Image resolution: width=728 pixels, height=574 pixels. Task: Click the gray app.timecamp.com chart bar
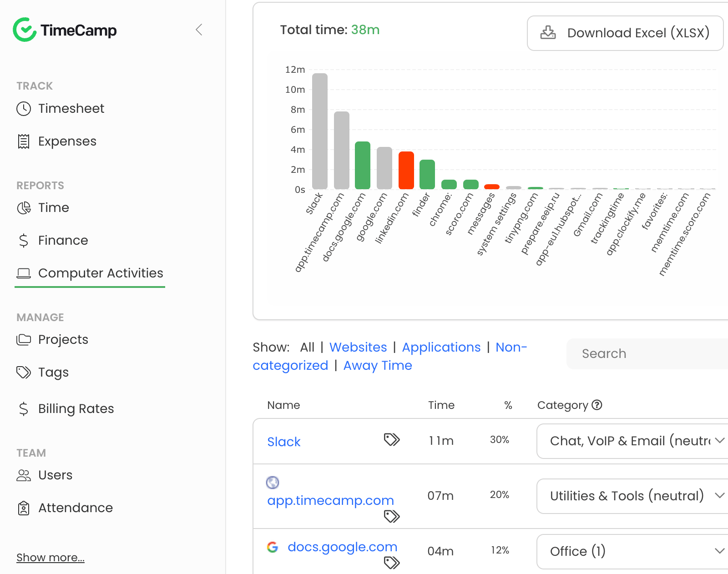342,151
